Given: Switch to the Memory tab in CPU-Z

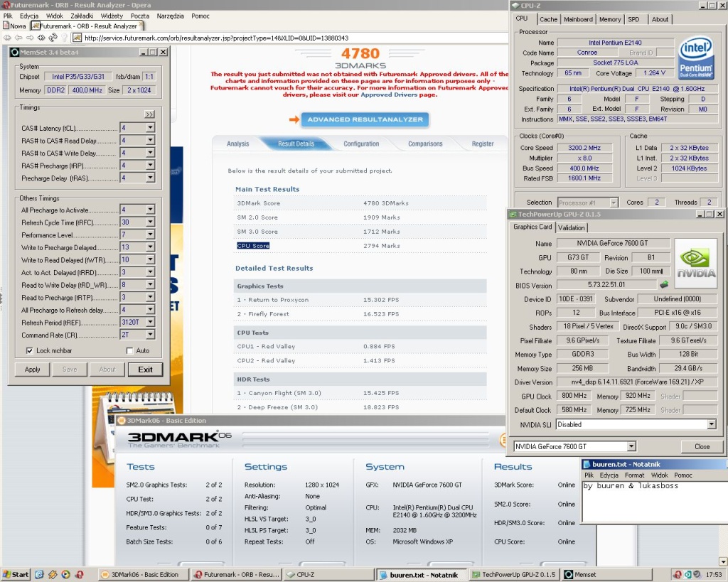Looking at the screenshot, I should click(609, 19).
